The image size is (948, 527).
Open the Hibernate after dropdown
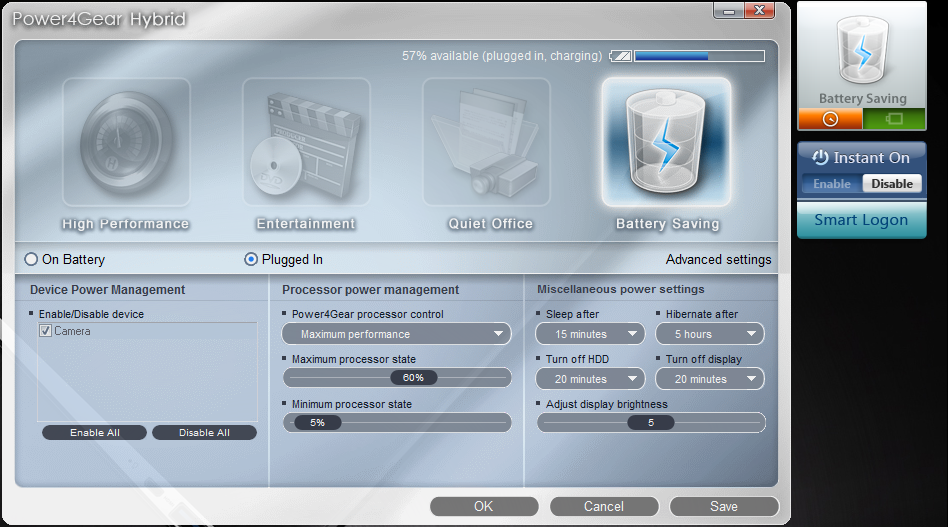coord(710,334)
